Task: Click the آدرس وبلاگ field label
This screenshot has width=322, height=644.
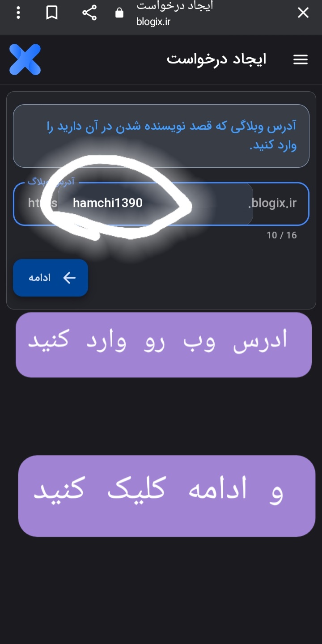Action: (51, 182)
